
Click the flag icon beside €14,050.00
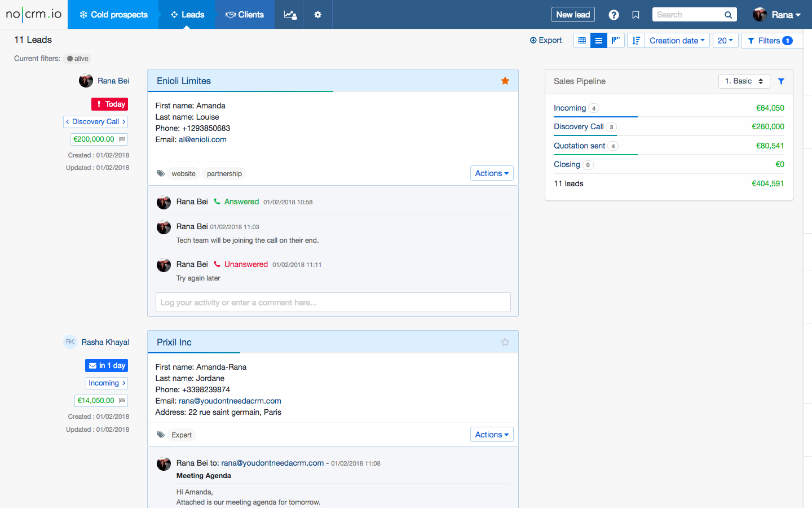[x=122, y=400]
